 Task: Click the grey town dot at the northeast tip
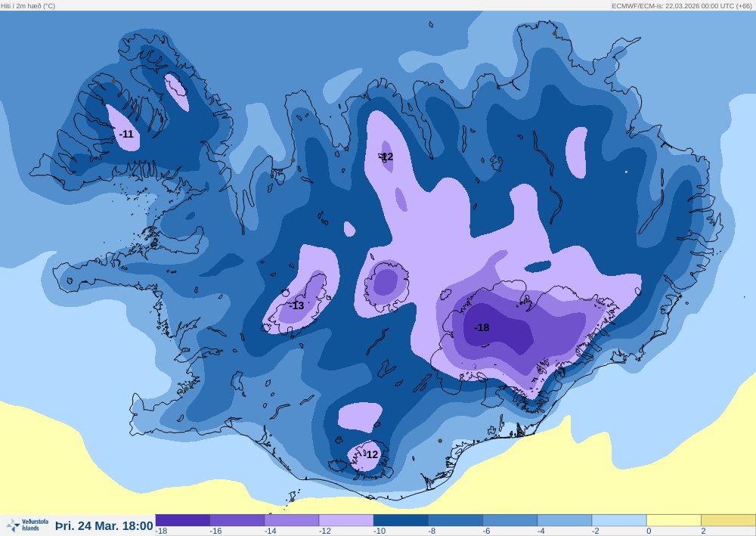554,33
